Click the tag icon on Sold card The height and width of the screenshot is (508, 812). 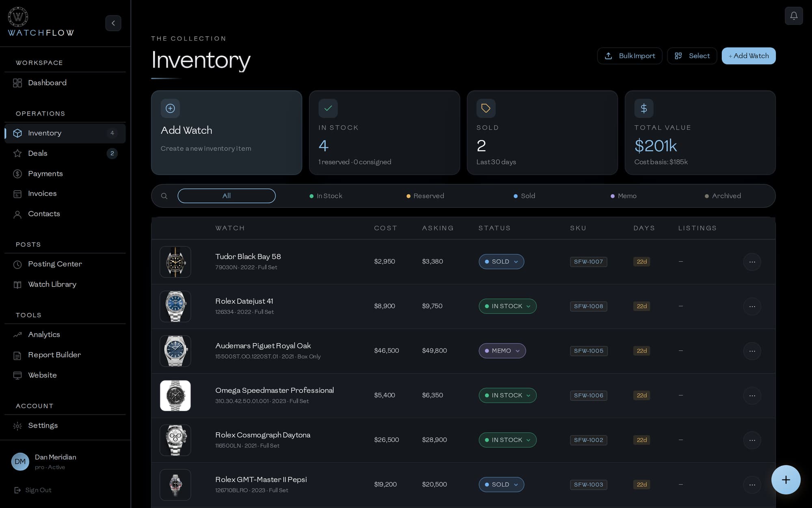[x=486, y=109]
